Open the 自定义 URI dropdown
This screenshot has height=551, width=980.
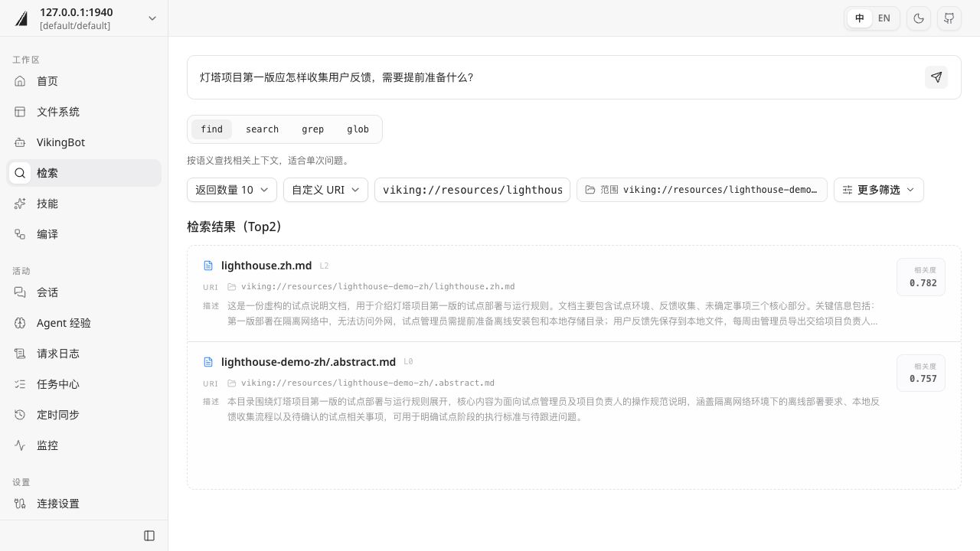tap(325, 190)
